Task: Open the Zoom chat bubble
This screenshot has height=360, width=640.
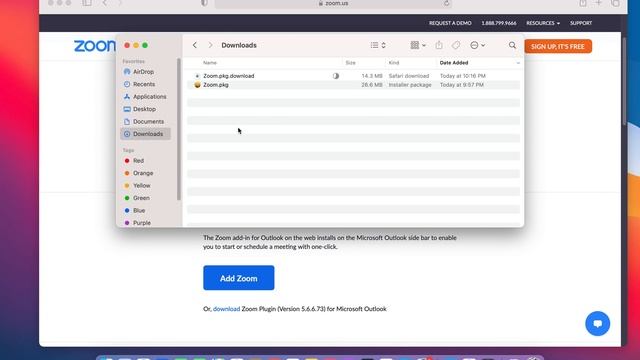Action: (598, 324)
